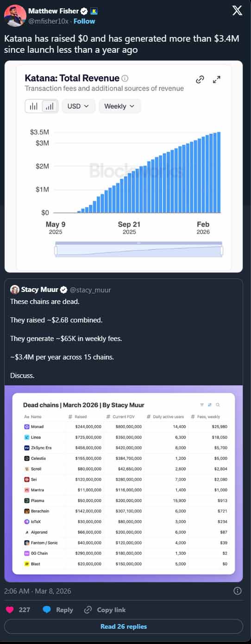Follow @mfisher10x

pos(84,21)
